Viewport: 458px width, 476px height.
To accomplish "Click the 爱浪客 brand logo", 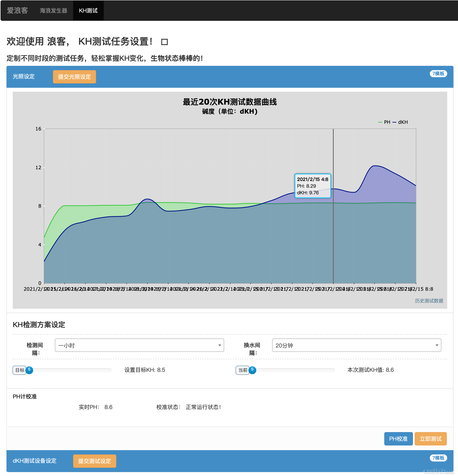I will click(x=17, y=11).
